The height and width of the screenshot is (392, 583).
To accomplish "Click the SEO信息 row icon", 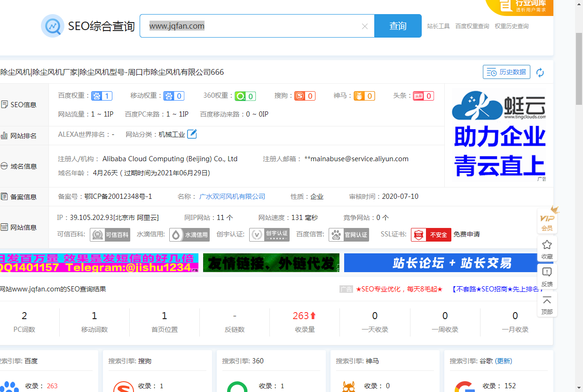I will coord(4,104).
